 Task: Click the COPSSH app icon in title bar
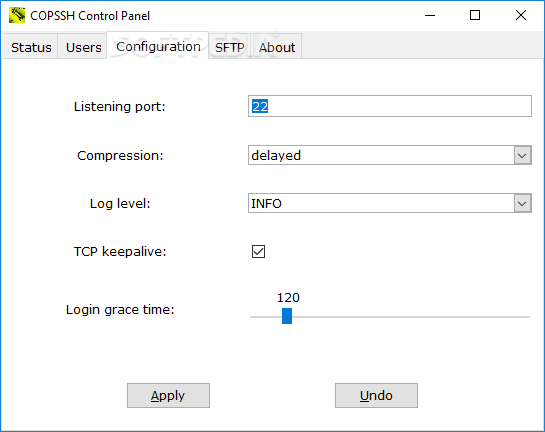click(x=17, y=15)
